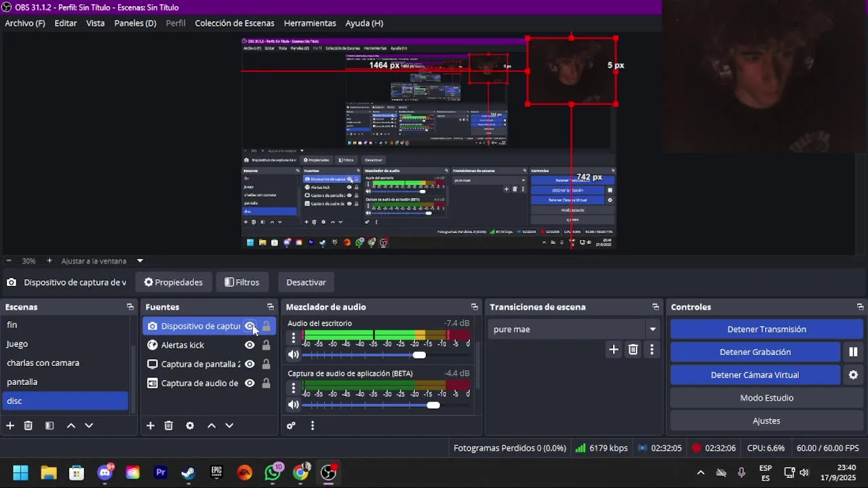
Task: Move source down in Fuentes list
Action: click(229, 426)
